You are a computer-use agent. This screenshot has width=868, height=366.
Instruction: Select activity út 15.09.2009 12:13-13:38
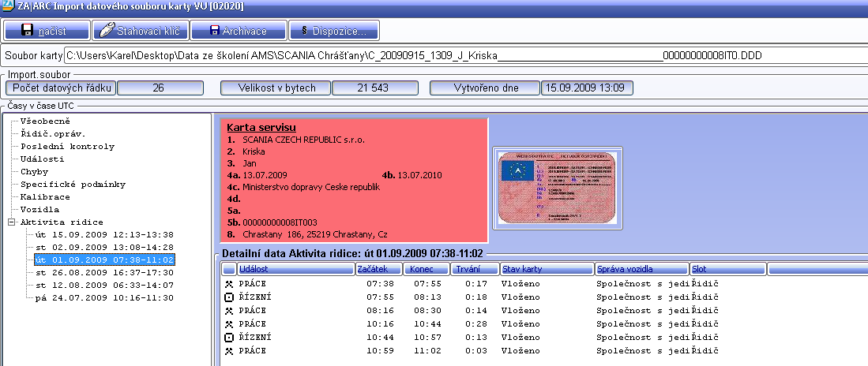(104, 234)
